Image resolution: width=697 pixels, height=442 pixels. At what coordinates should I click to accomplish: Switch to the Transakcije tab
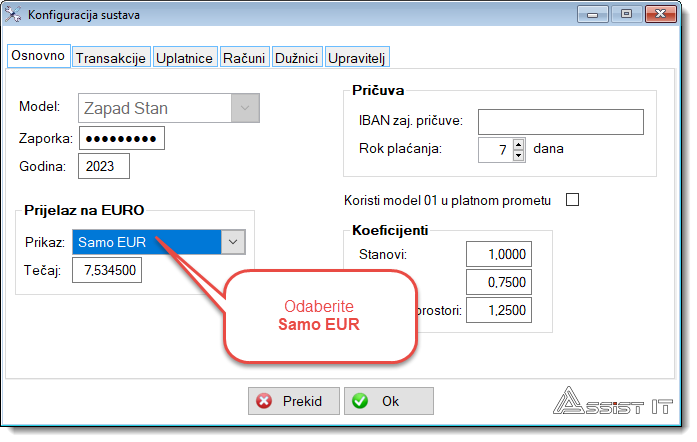click(x=111, y=58)
